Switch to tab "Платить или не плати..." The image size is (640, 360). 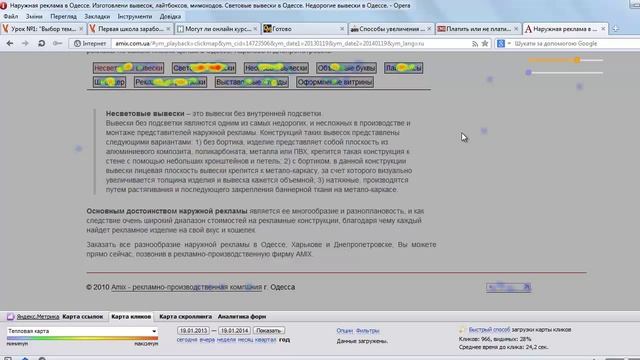click(x=478, y=29)
